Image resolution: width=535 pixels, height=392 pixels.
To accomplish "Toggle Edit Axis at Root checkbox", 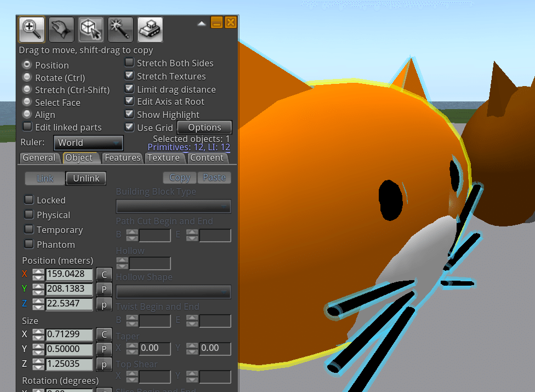I will [129, 101].
